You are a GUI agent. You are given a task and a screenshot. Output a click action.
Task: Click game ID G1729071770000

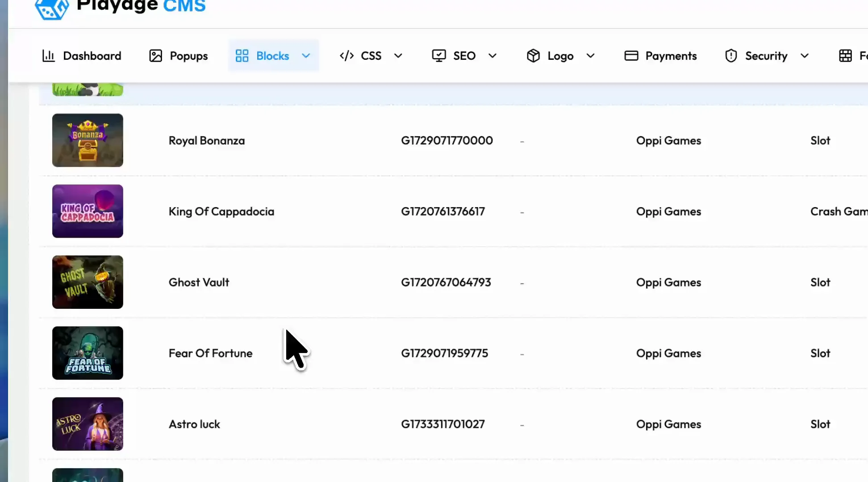coord(447,141)
